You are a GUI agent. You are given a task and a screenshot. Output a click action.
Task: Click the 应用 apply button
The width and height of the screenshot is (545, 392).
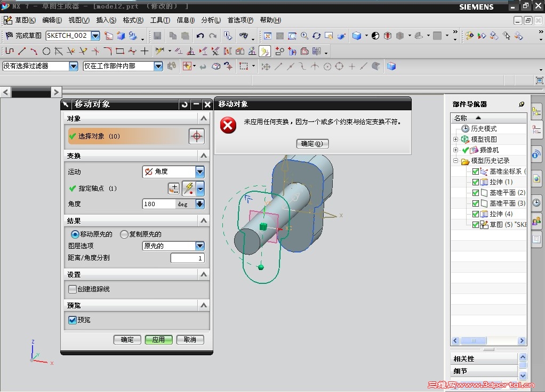(x=158, y=340)
